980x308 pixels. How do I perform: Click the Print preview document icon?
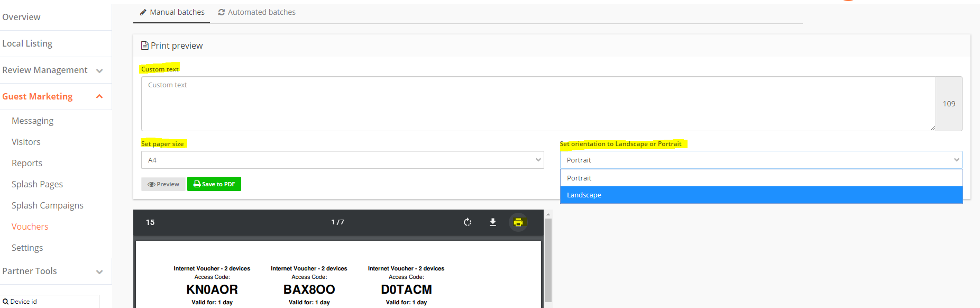point(144,46)
